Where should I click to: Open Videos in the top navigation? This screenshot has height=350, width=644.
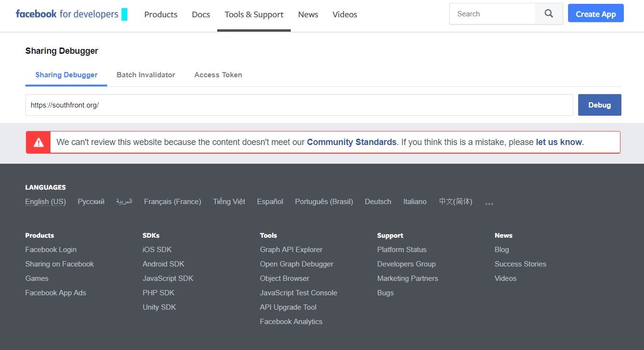(x=345, y=14)
